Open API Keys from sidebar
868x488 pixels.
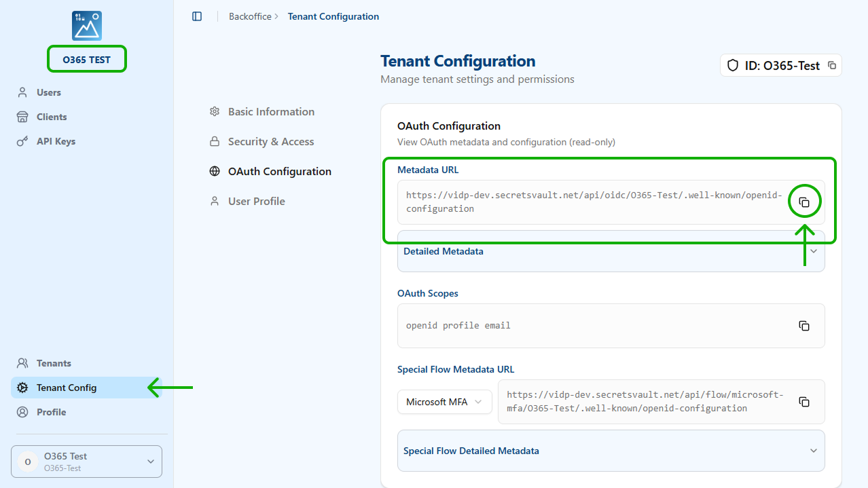56,141
